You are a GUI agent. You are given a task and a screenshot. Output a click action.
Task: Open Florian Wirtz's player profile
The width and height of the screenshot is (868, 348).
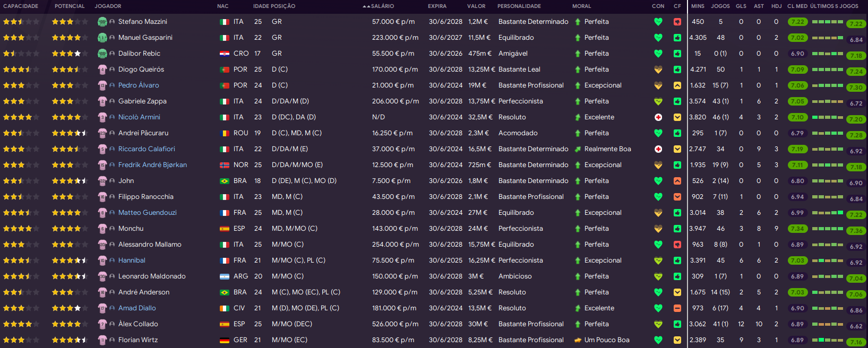(138, 340)
